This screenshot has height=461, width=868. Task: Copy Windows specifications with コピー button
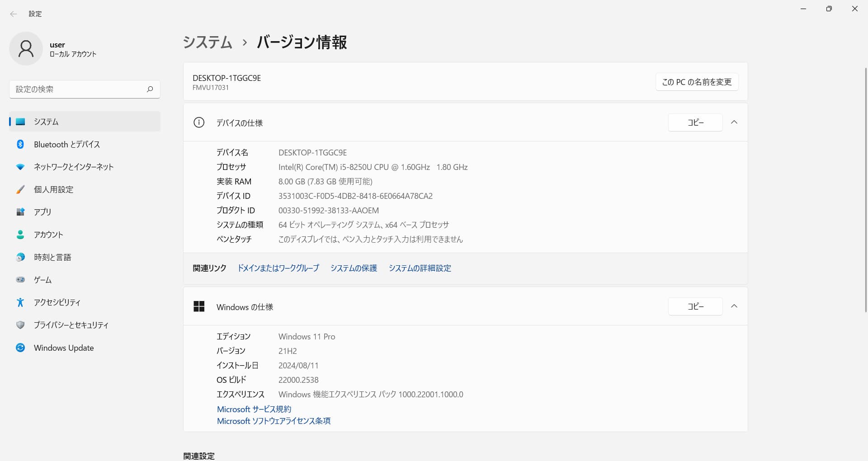(695, 306)
